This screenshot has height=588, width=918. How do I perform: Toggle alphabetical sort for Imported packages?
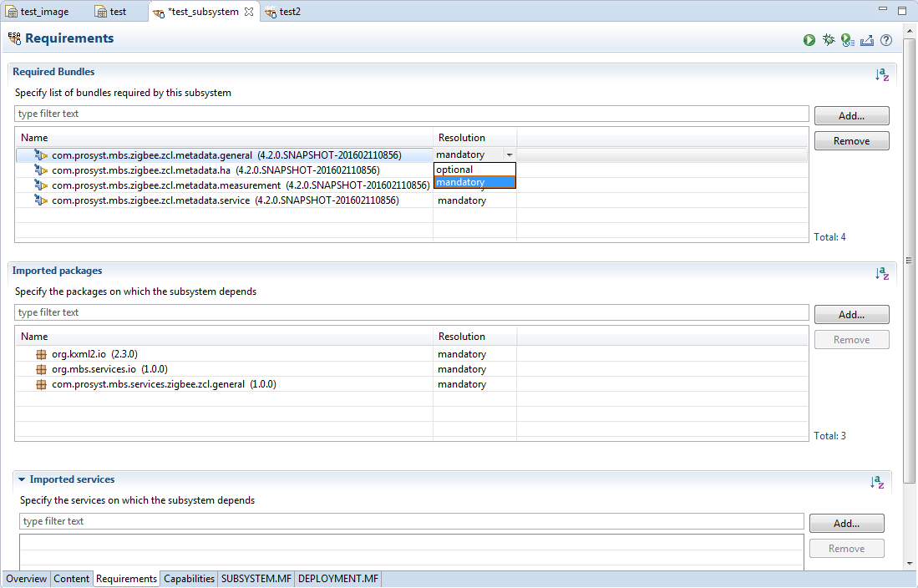click(x=882, y=273)
